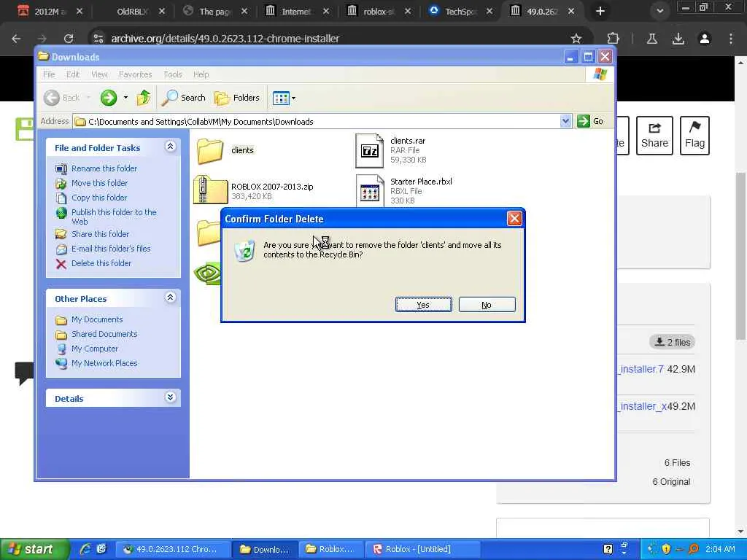
Task: Select the clients folder icon
Action: pos(210,150)
